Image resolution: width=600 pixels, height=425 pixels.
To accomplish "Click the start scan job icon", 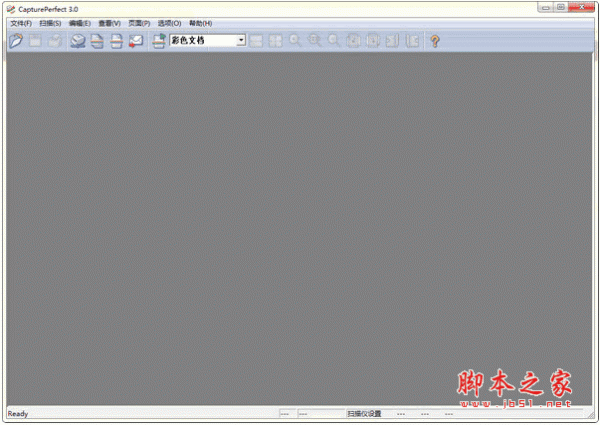I will (158, 41).
